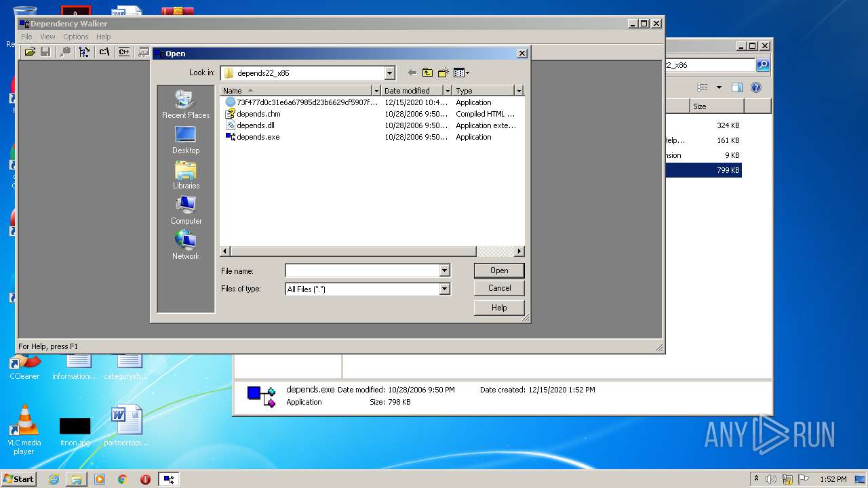Toggle the preview pane icon in Explorer
The image size is (868, 488).
(x=737, y=87)
